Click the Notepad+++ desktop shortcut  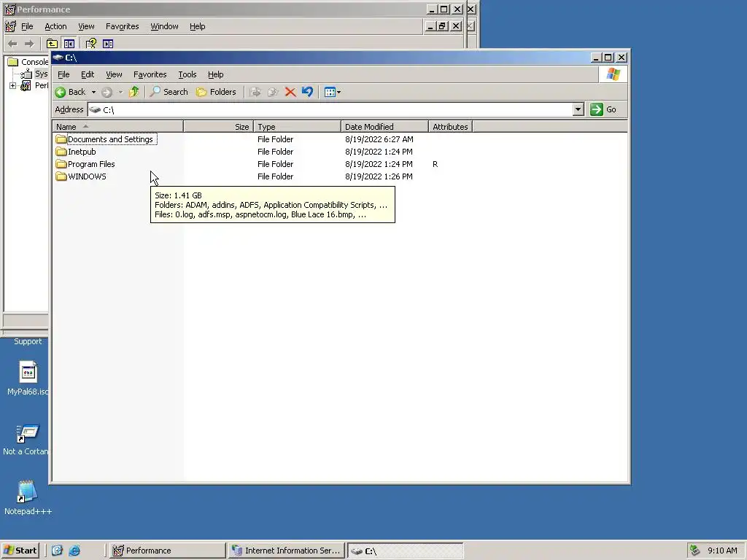28,497
